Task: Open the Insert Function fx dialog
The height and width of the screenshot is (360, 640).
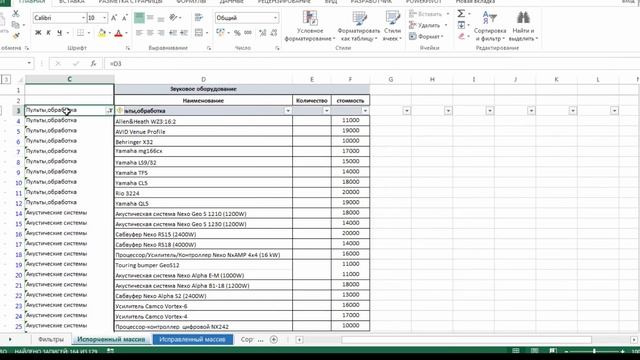Action: [93, 64]
